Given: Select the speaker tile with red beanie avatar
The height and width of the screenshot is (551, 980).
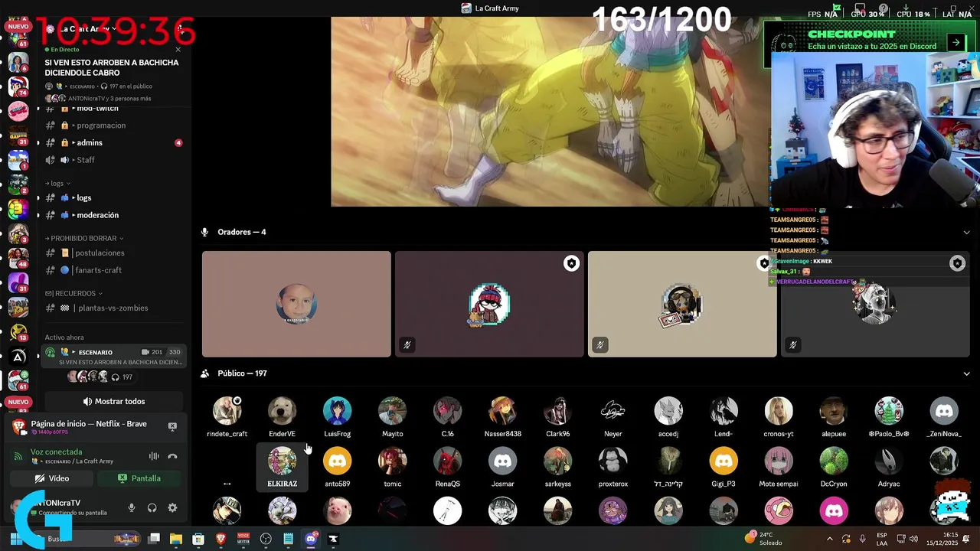Looking at the screenshot, I should pyautogui.click(x=489, y=304).
